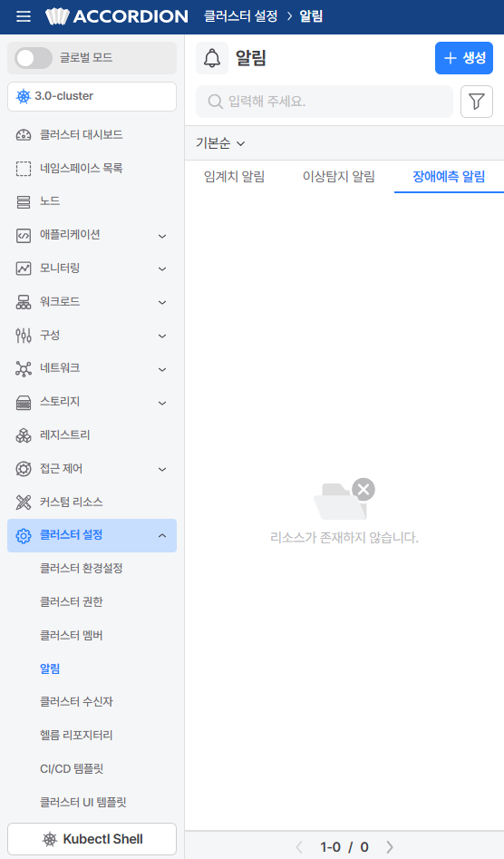
Task: Select the 장애예측 알림 tab
Action: (x=449, y=177)
